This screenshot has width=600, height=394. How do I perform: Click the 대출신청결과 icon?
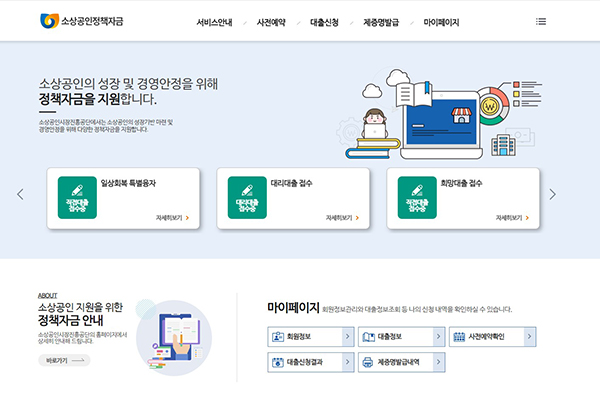(277, 362)
